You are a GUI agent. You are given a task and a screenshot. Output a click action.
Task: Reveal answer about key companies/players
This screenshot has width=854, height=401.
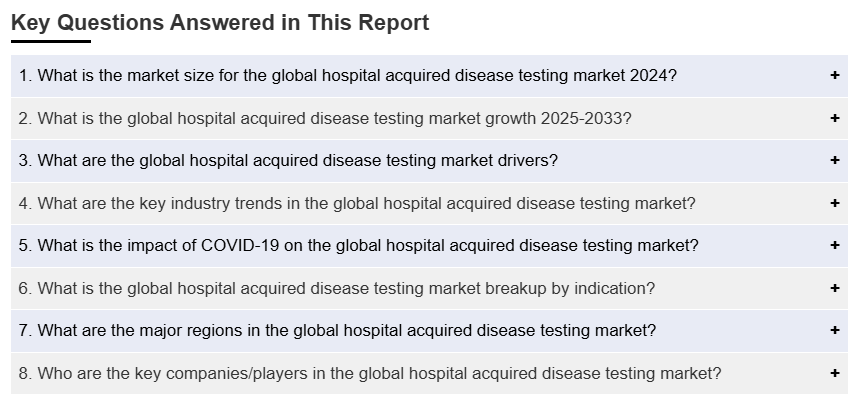369,373
